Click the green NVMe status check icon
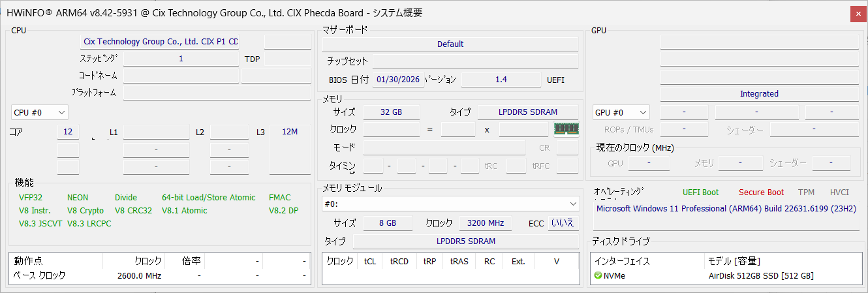This screenshot has width=868, height=293. click(598, 276)
